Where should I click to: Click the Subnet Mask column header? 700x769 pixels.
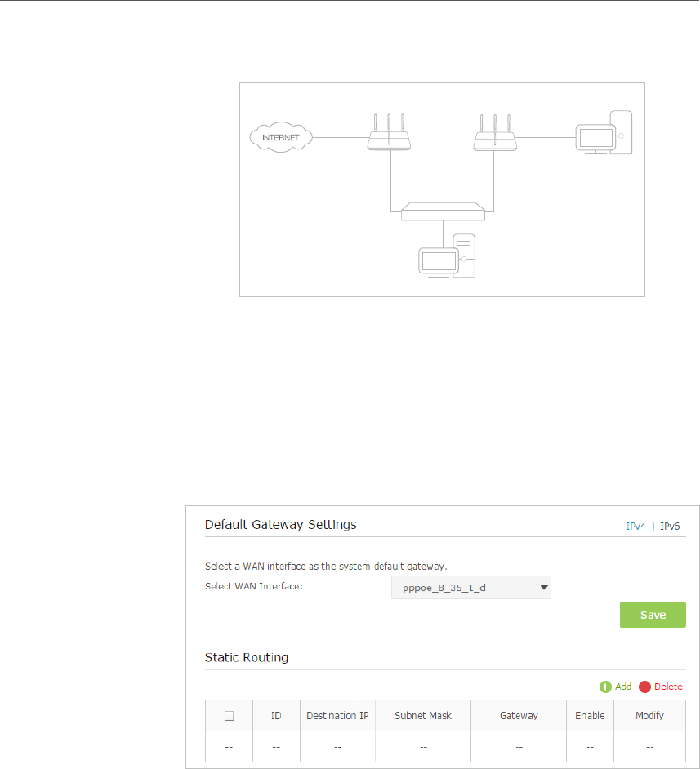pos(423,716)
